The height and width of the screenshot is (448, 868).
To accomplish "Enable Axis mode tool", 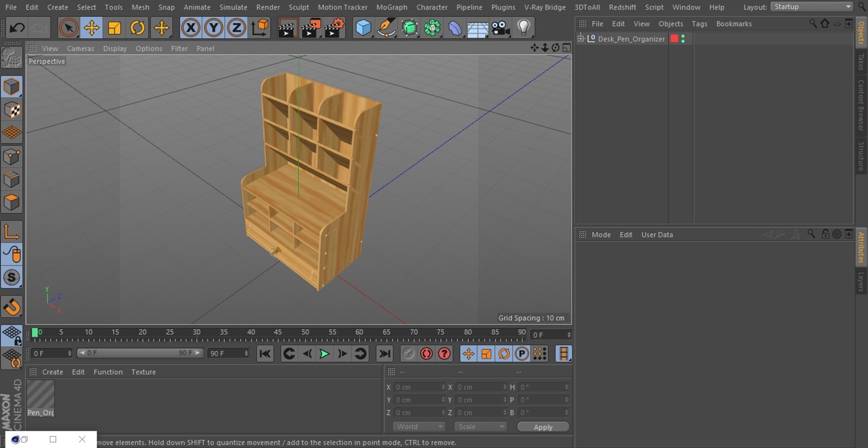I will pyautogui.click(x=12, y=231).
